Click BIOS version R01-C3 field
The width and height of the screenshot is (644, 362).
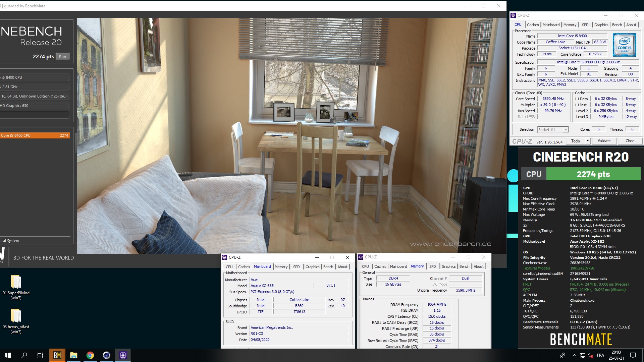[x=299, y=334]
